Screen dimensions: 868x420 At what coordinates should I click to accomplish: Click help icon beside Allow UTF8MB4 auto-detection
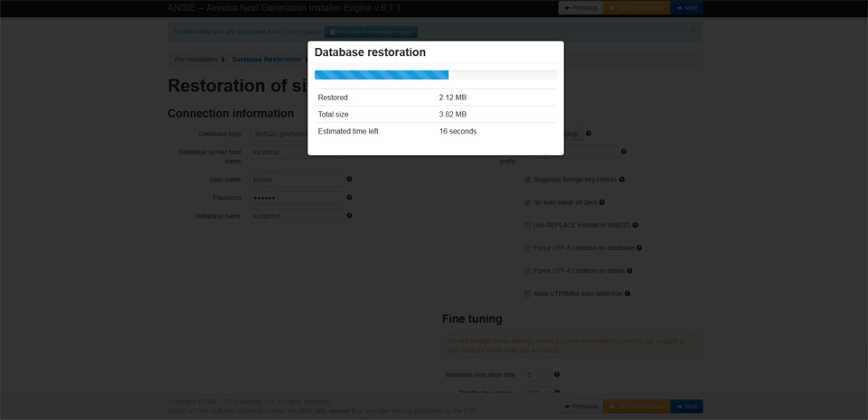click(x=627, y=294)
